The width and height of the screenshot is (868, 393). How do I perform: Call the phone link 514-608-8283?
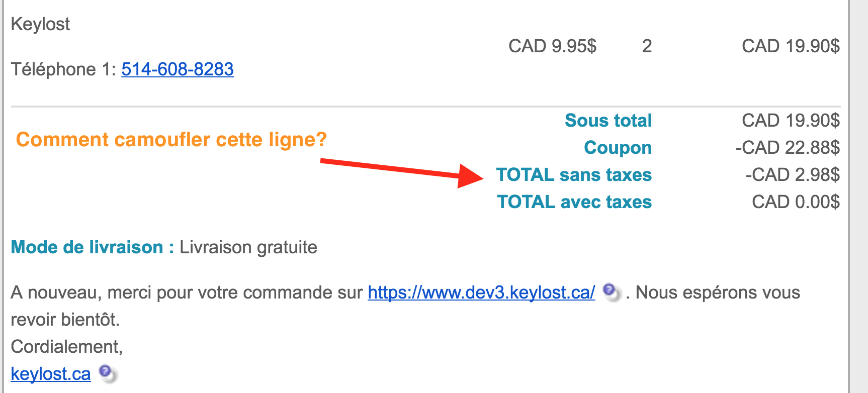[x=178, y=69]
